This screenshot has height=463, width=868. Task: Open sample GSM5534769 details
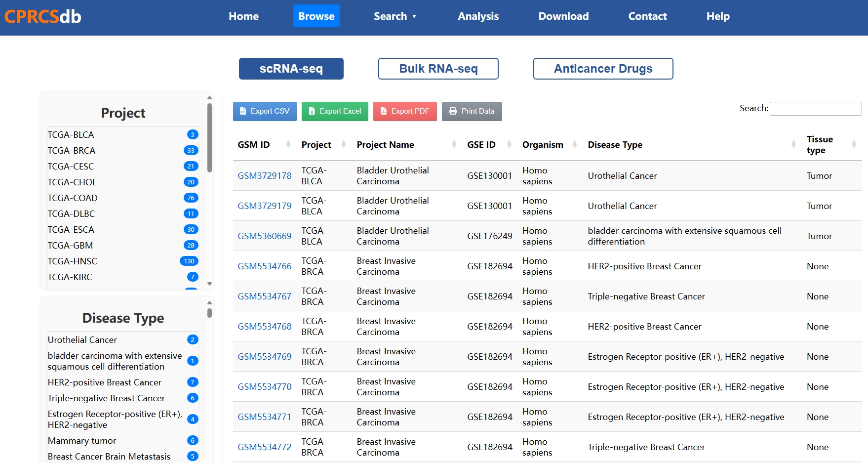pos(265,357)
